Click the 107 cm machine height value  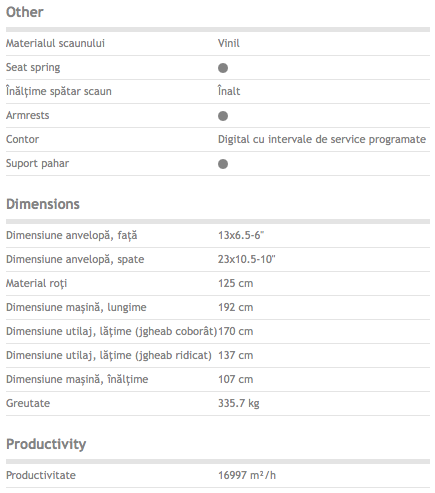point(236,379)
